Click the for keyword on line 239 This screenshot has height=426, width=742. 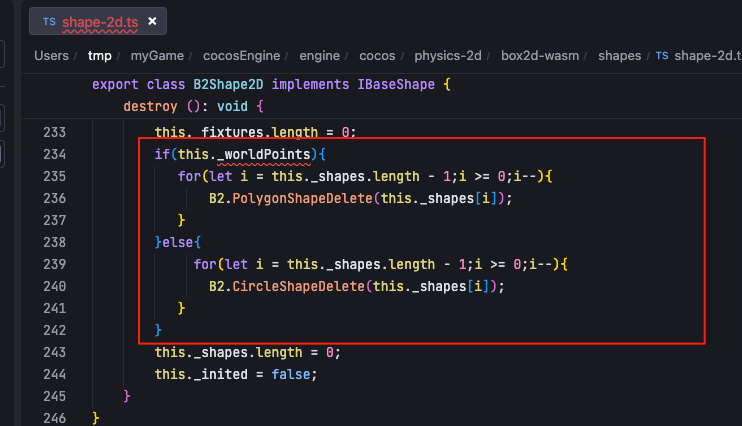pyautogui.click(x=205, y=264)
